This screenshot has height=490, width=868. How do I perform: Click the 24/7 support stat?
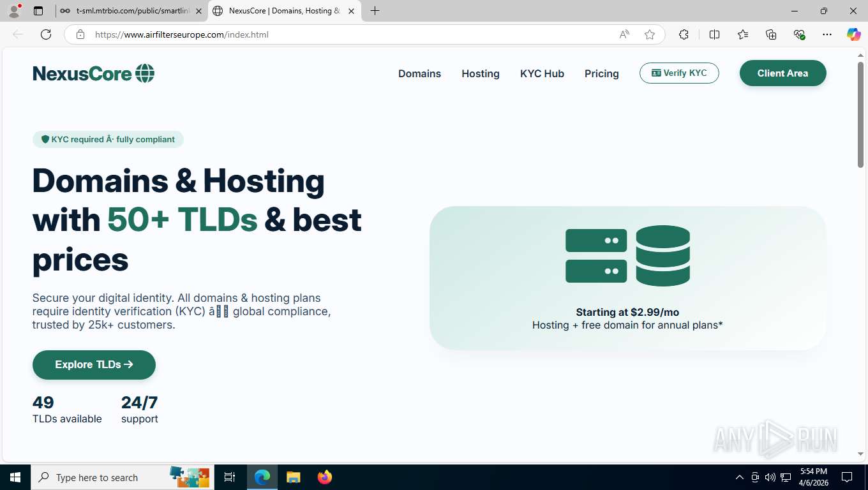(x=140, y=410)
